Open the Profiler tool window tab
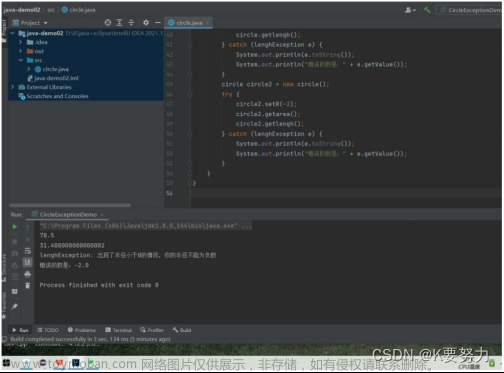 pos(152,330)
